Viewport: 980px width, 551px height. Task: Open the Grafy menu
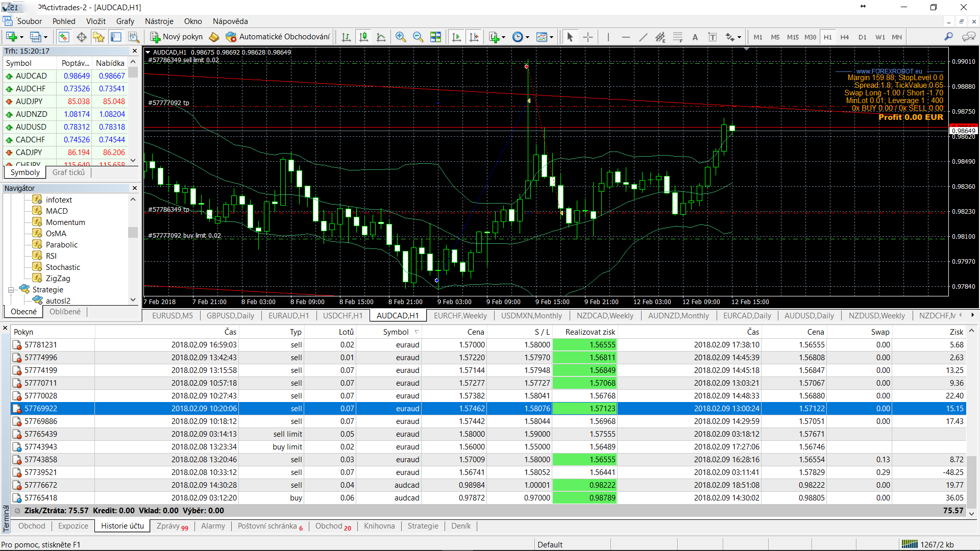(125, 21)
